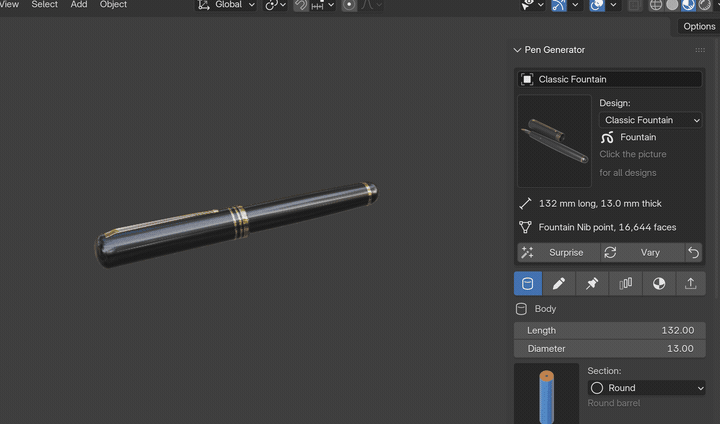
Task: Click the undo arrow next to Vary
Action: [x=694, y=253]
